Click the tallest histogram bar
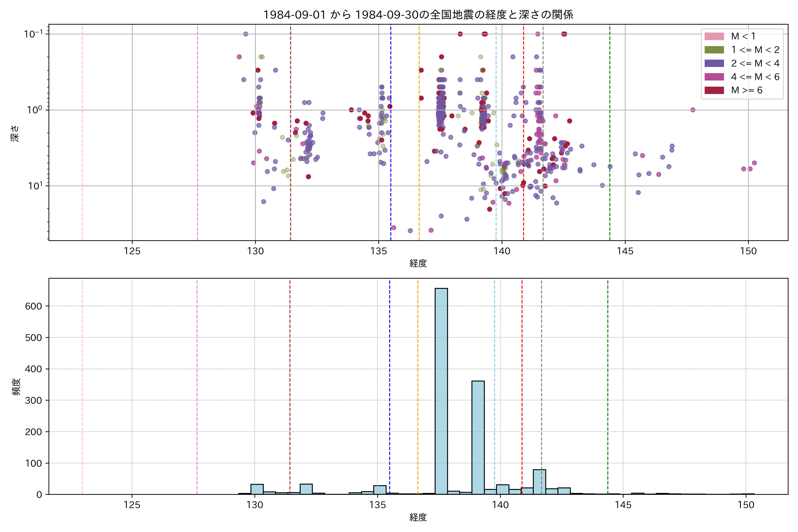 [x=441, y=390]
